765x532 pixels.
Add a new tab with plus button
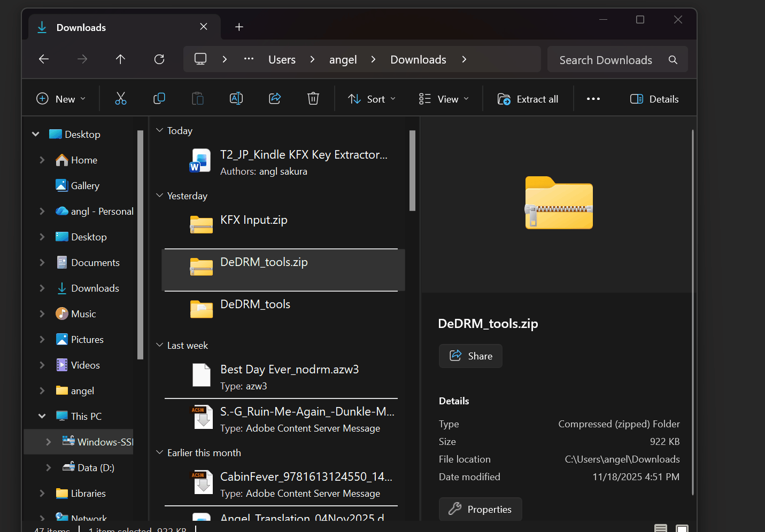(x=239, y=27)
